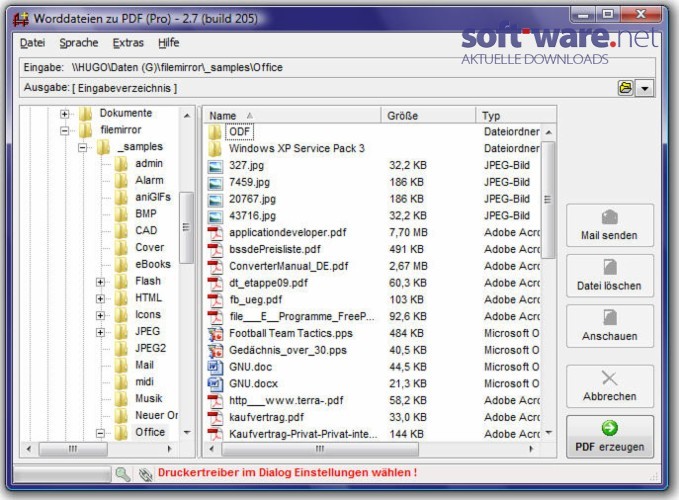Open the Hilfe menu
679x500 pixels.
[x=168, y=43]
